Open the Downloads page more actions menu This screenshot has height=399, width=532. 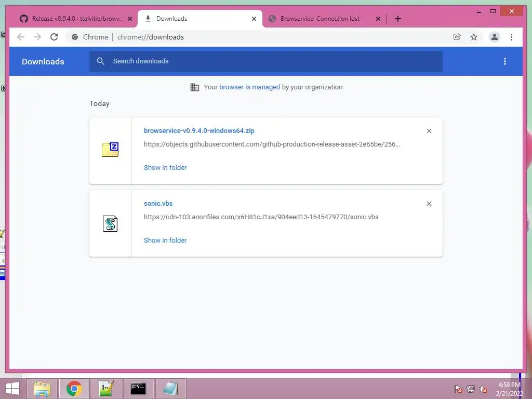click(505, 61)
